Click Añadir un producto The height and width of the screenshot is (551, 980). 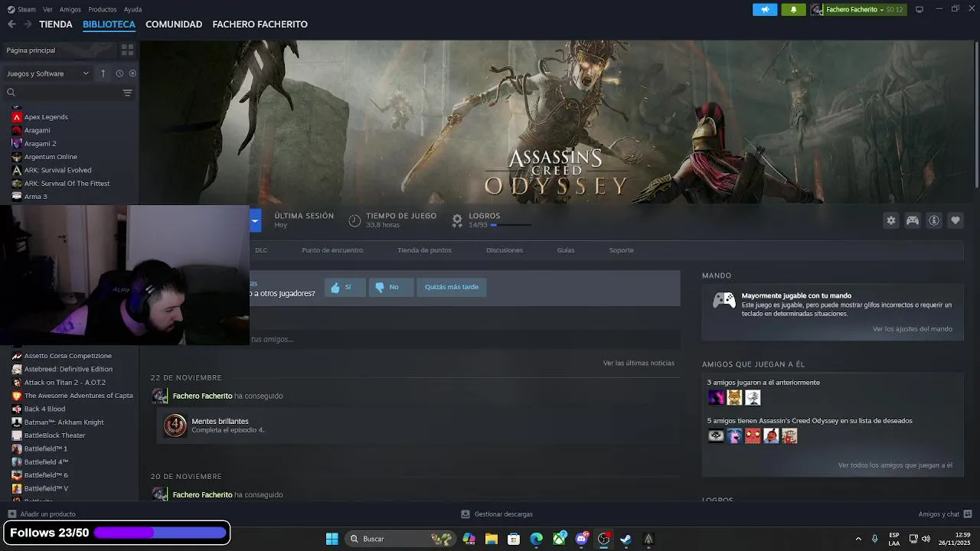point(41,514)
